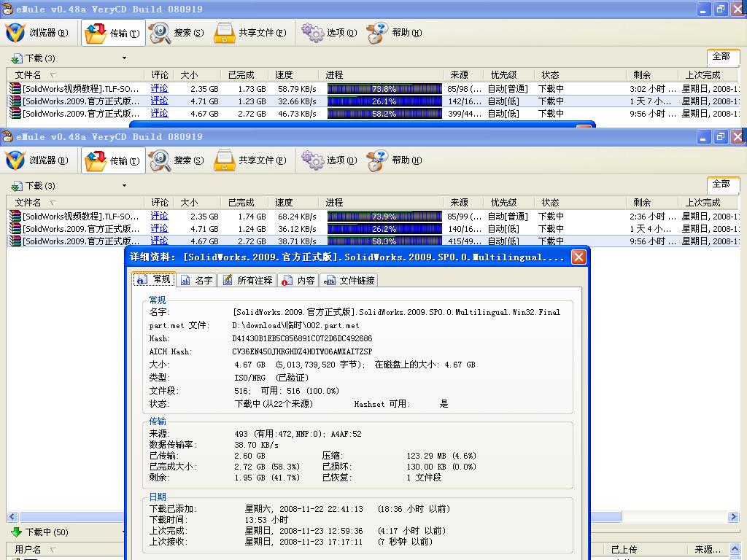The image size is (747, 560).
Task: Select 全部 tab in upper eMule window
Action: coord(721,57)
